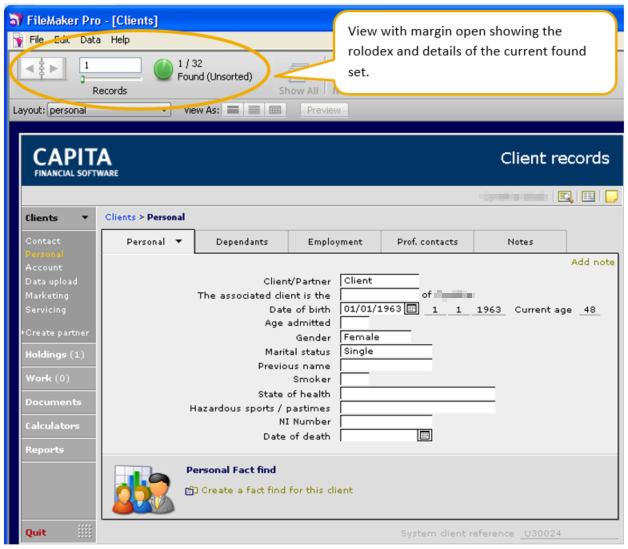
Task: Select Contact in the sidebar
Action: (x=43, y=241)
